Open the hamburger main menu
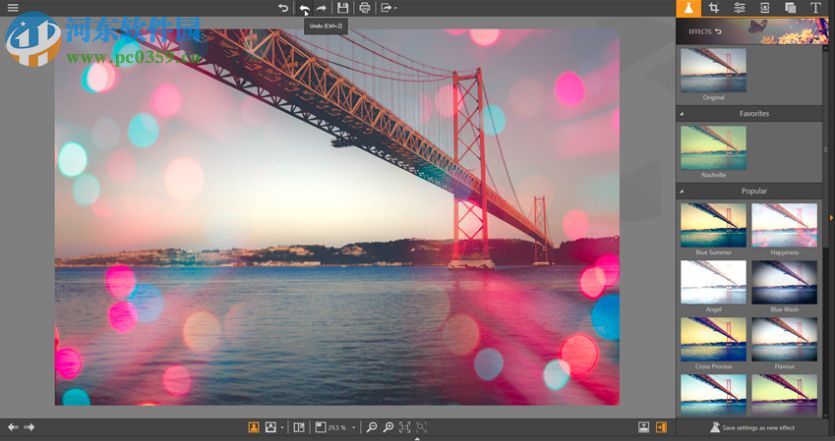Viewport: 835px width, 441px height. click(13, 8)
